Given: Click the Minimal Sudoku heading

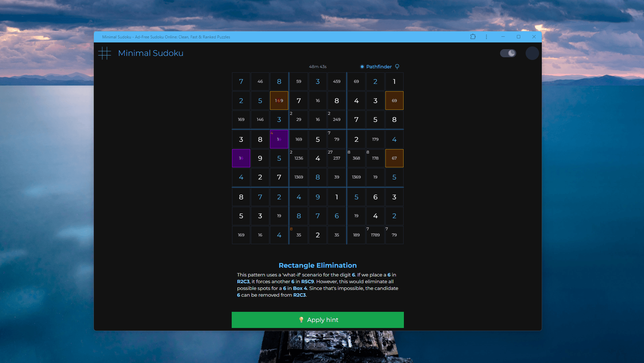Looking at the screenshot, I should 150,53.
